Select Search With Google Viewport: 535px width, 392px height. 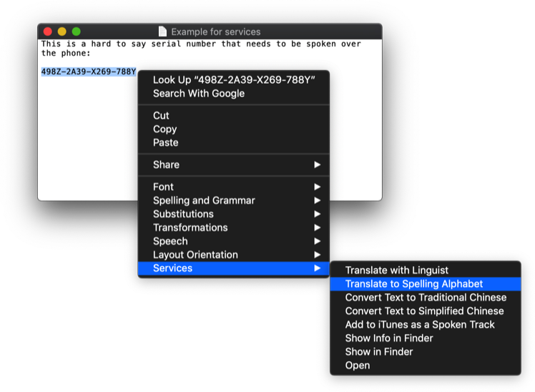(x=234, y=94)
